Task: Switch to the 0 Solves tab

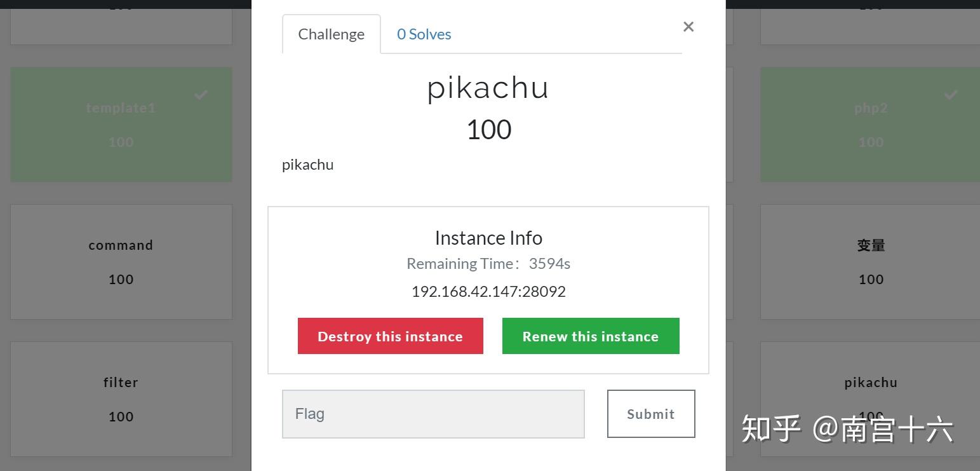Action: coord(423,34)
